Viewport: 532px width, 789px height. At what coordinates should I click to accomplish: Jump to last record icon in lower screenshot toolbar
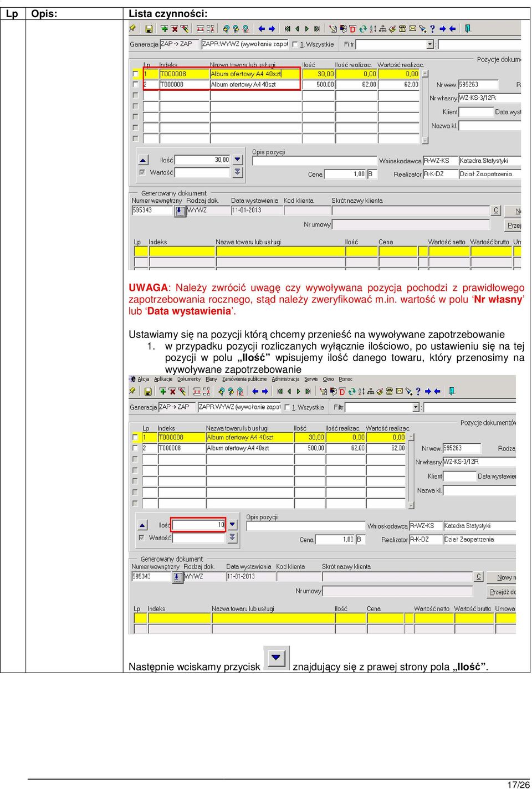coord(308,391)
